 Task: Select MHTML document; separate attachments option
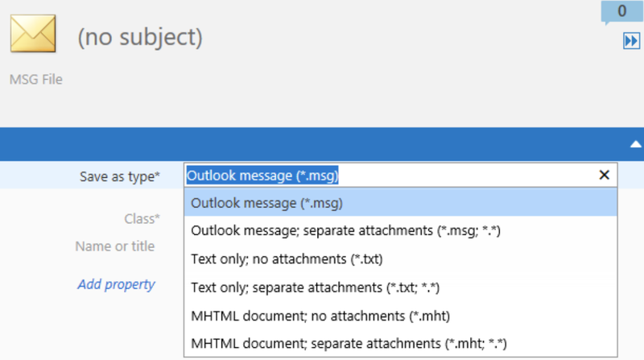pyautogui.click(x=400, y=343)
